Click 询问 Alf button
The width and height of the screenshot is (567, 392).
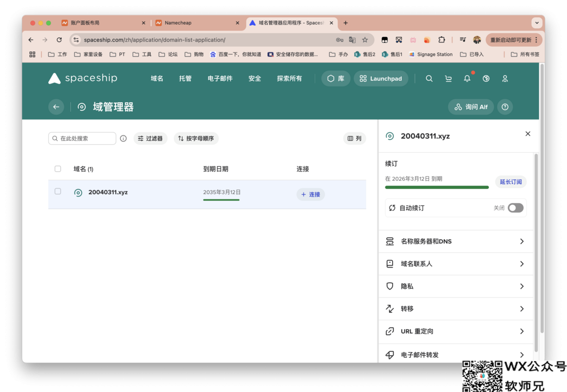[471, 107]
